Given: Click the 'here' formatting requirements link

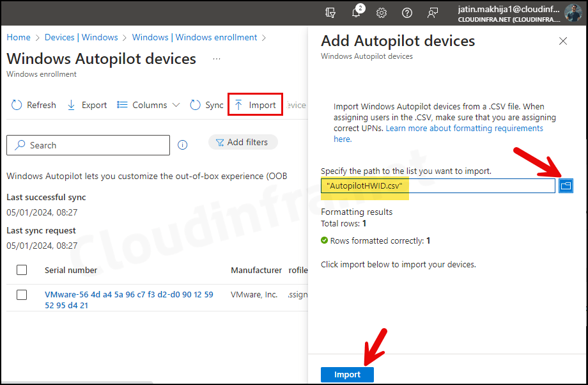Looking at the screenshot, I should click(x=342, y=138).
